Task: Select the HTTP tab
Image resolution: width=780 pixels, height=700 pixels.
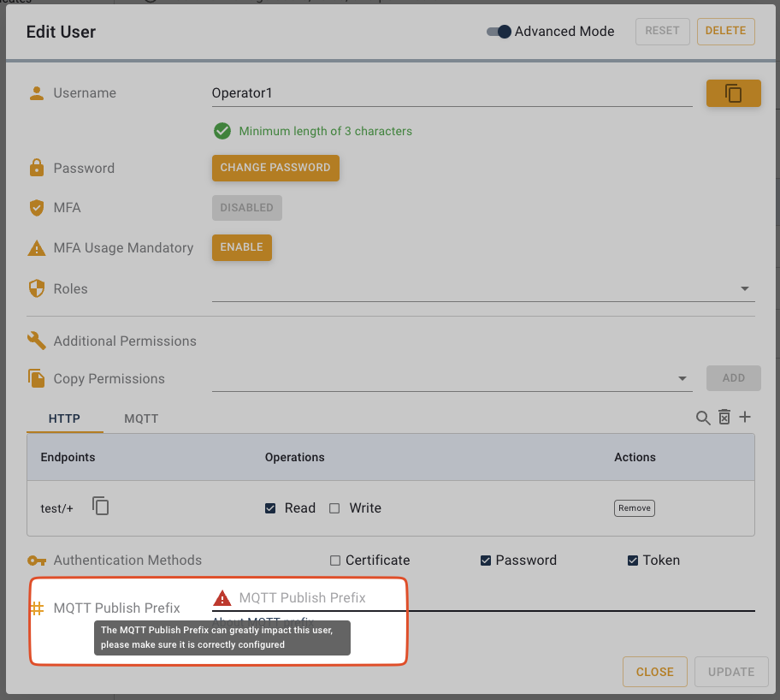Action: pyautogui.click(x=64, y=419)
